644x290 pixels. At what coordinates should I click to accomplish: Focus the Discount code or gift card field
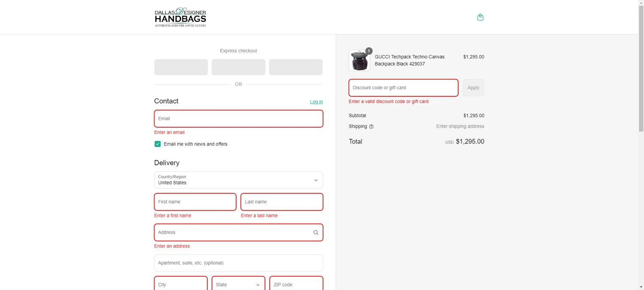tap(403, 88)
